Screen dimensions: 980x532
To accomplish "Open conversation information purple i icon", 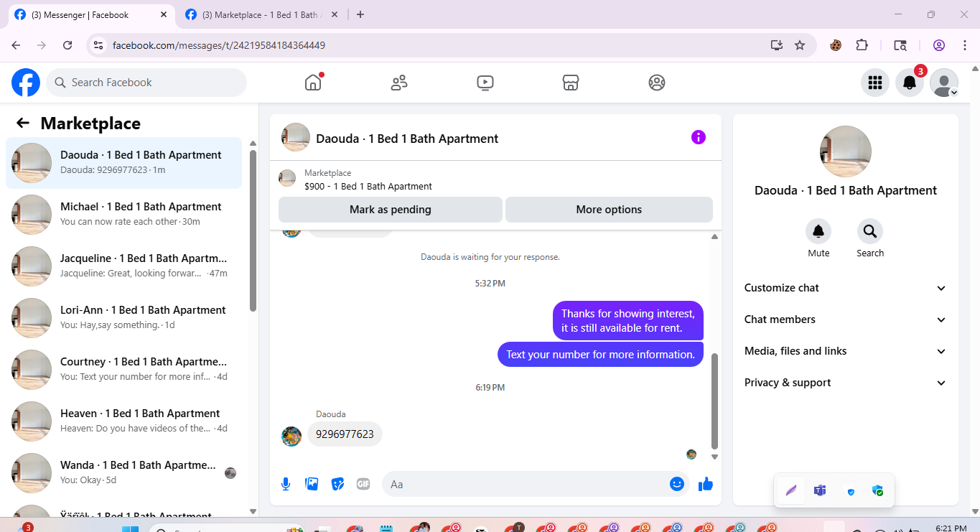I will click(x=699, y=137).
